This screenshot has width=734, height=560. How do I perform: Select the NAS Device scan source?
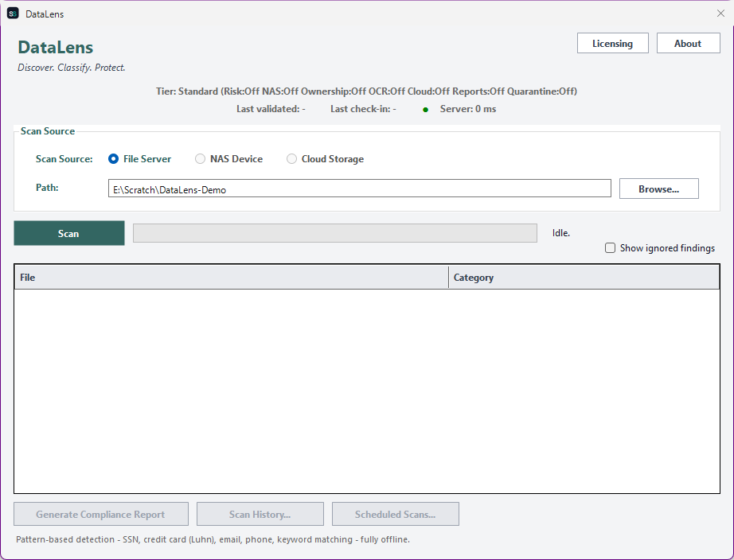(x=228, y=159)
